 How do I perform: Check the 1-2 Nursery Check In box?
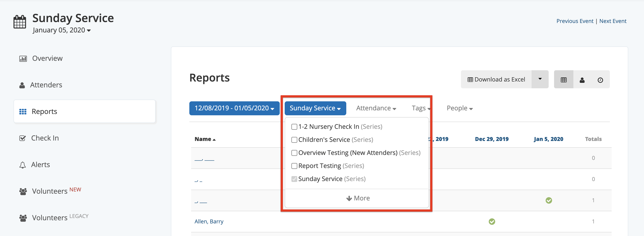tap(294, 127)
